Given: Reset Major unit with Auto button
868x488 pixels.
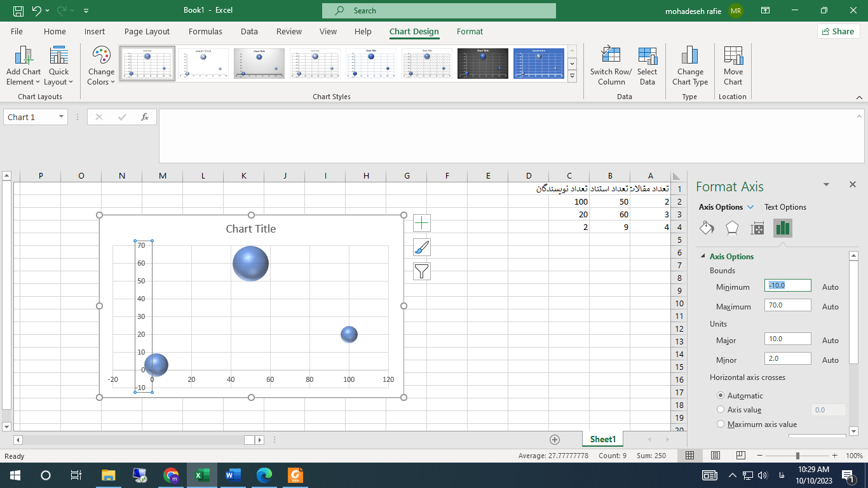Looking at the screenshot, I should point(830,340).
